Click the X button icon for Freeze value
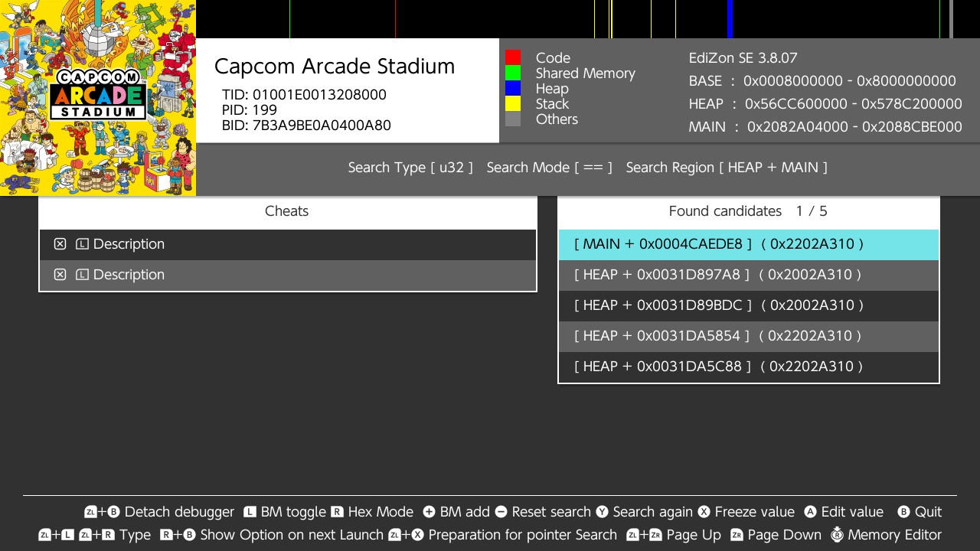This screenshot has height=551, width=980. tap(704, 512)
